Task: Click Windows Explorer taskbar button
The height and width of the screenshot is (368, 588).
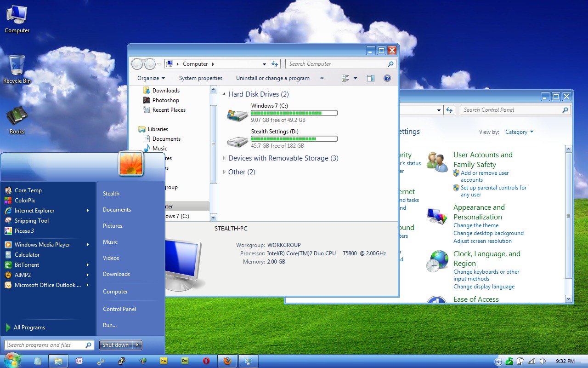Action: [58, 361]
